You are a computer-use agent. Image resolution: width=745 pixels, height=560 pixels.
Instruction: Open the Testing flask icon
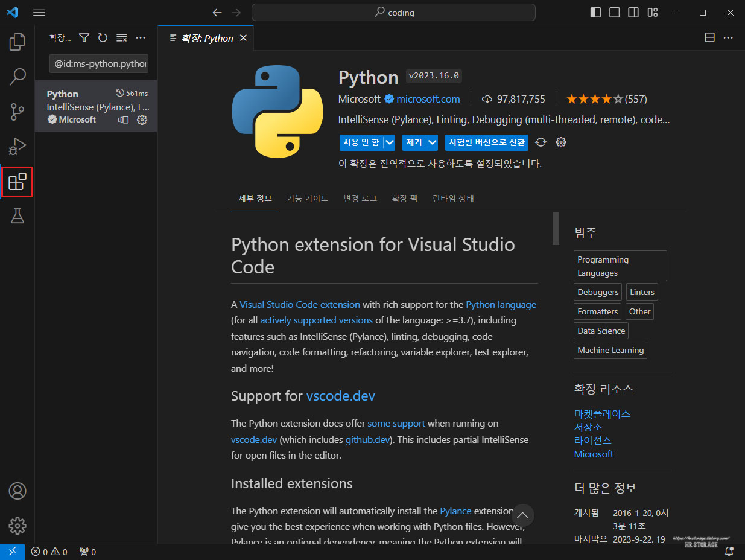17,216
